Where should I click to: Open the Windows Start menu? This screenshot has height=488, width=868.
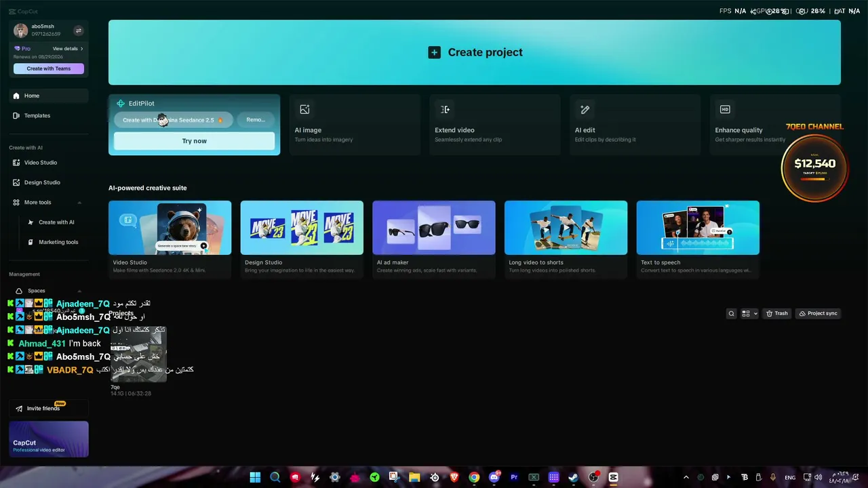(255, 477)
